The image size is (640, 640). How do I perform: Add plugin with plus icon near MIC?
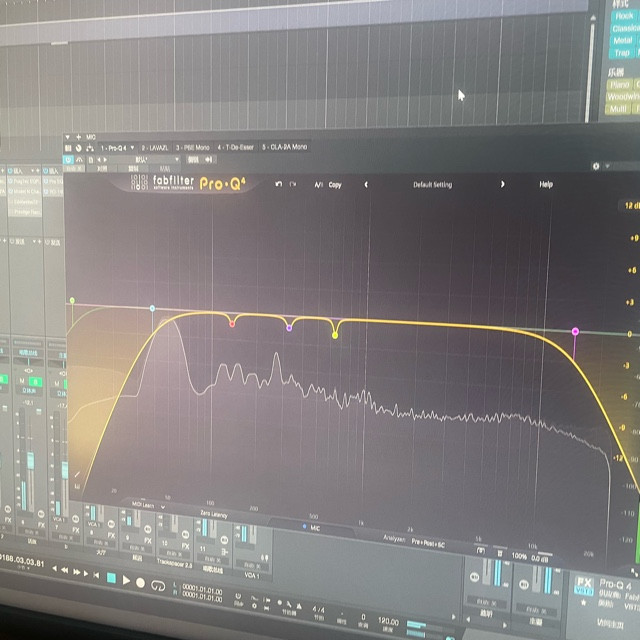(78, 137)
